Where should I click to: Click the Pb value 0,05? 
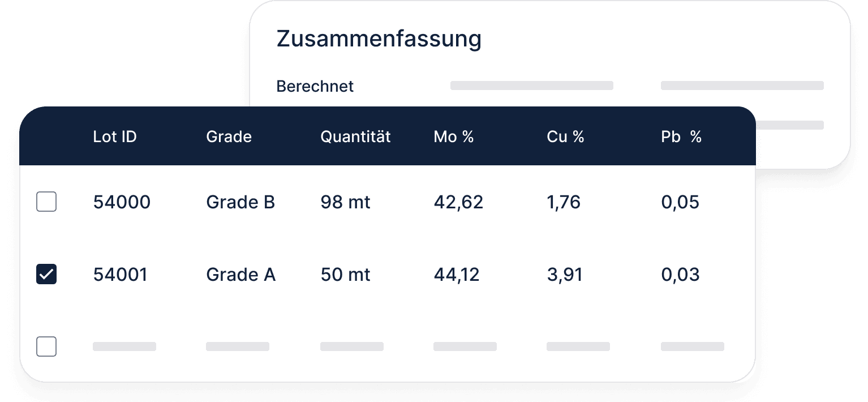click(680, 202)
